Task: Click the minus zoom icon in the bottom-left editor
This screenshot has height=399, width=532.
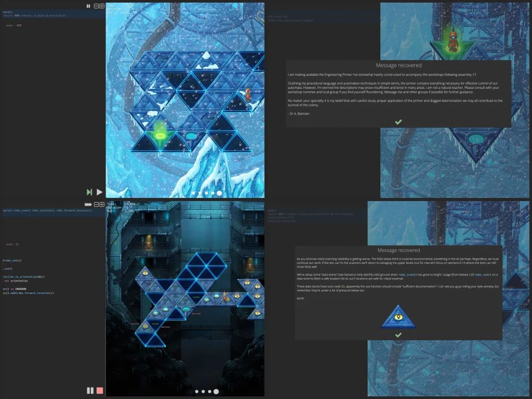Action: pos(96,204)
